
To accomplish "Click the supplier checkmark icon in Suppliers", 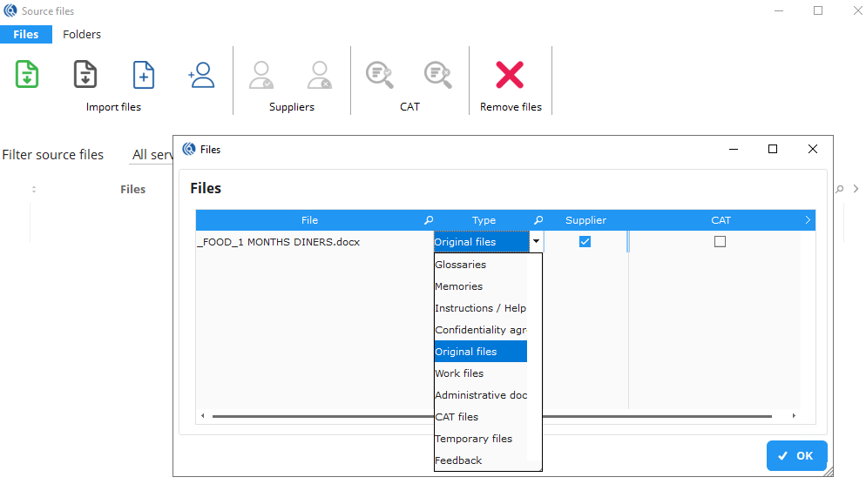I will coord(261,75).
